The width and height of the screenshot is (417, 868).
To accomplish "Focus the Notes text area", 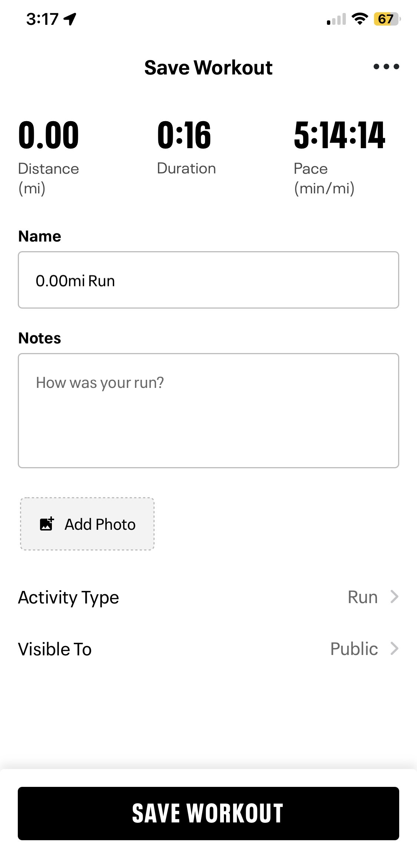I will pos(208,410).
